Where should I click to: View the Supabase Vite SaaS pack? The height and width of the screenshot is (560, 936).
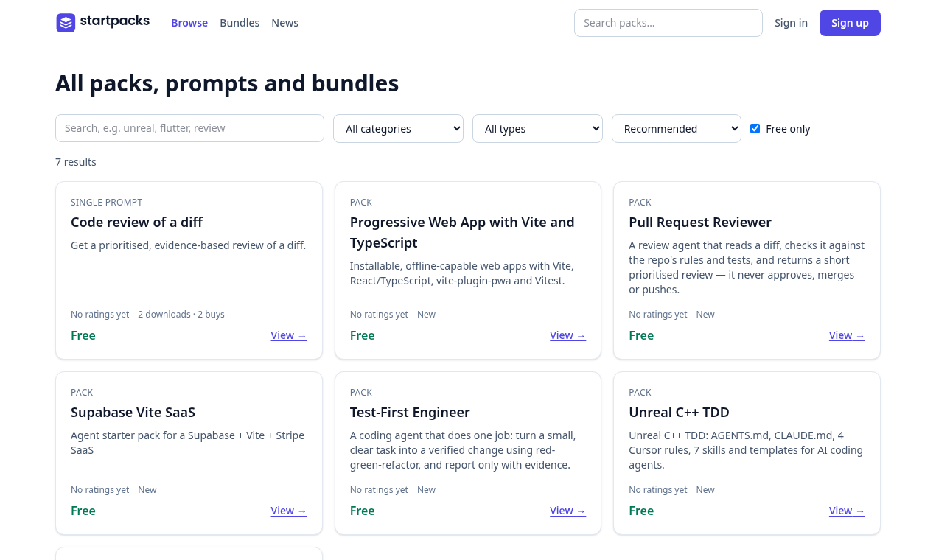tap(289, 511)
